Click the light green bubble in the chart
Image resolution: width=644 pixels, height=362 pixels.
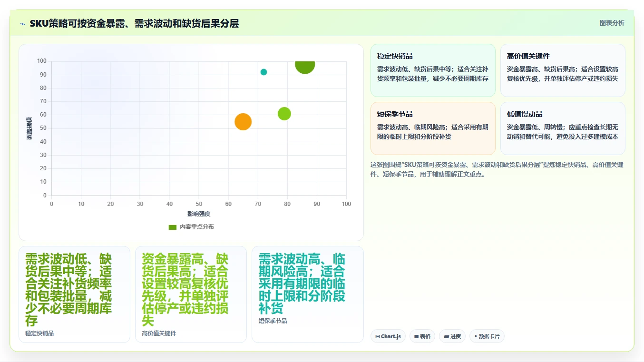(x=284, y=114)
